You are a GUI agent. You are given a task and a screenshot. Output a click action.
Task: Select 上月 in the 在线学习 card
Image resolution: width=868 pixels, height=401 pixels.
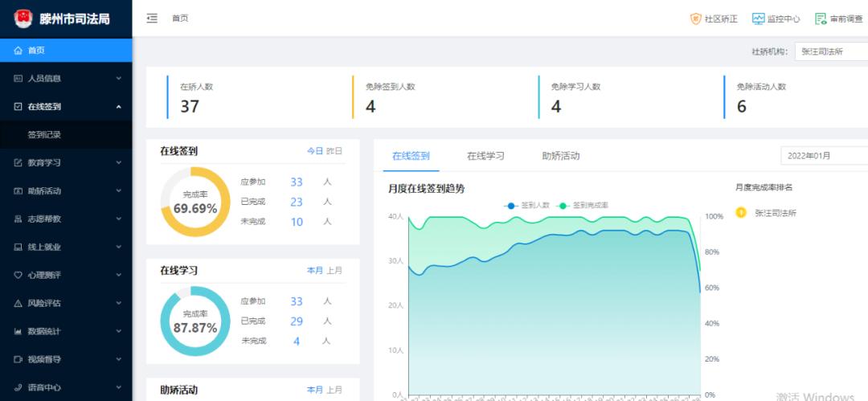(334, 271)
